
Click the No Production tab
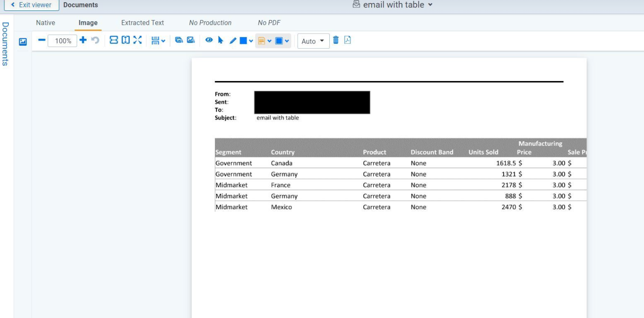click(x=210, y=23)
